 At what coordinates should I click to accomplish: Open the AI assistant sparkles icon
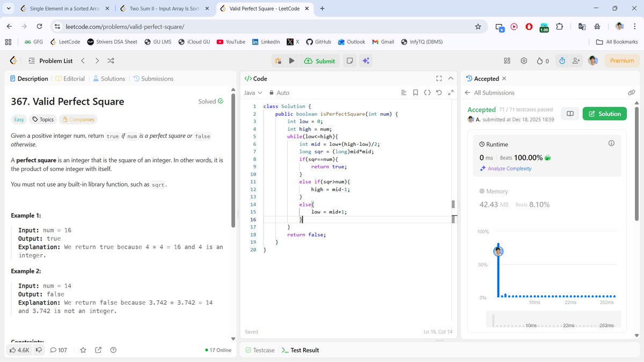pyautogui.click(x=366, y=61)
